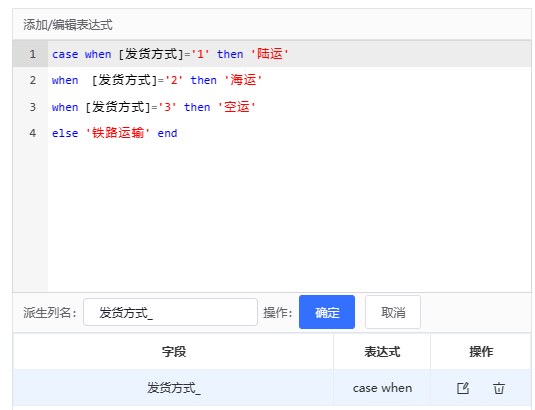Select the 字段 column header
The height and width of the screenshot is (410, 535).
tap(174, 352)
